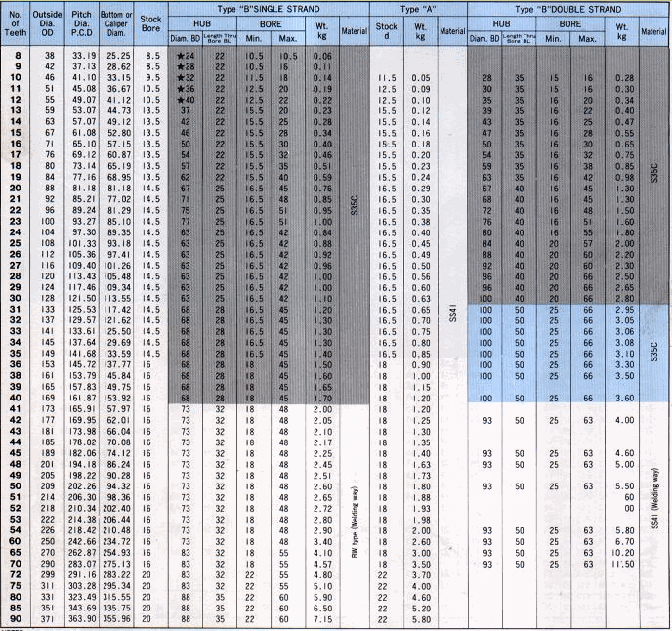This screenshot has width=672, height=631.
Task: Click the star-marked hub diameter 40
Action: [179, 99]
